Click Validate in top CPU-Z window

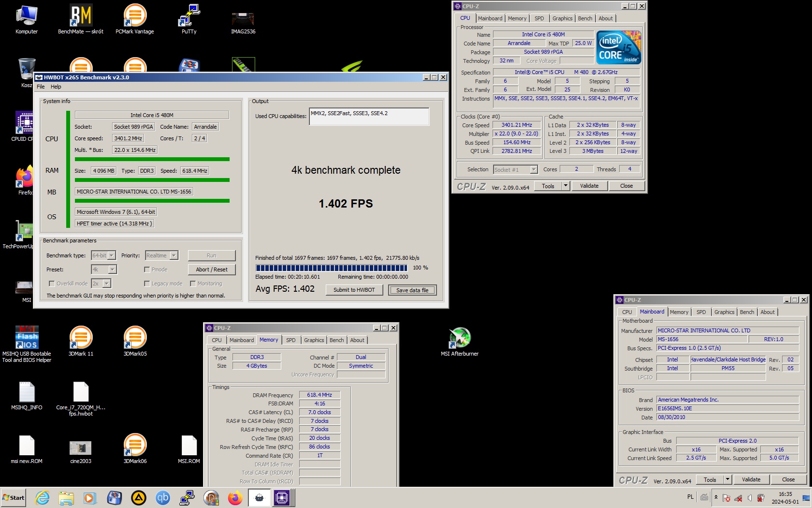pyautogui.click(x=589, y=186)
